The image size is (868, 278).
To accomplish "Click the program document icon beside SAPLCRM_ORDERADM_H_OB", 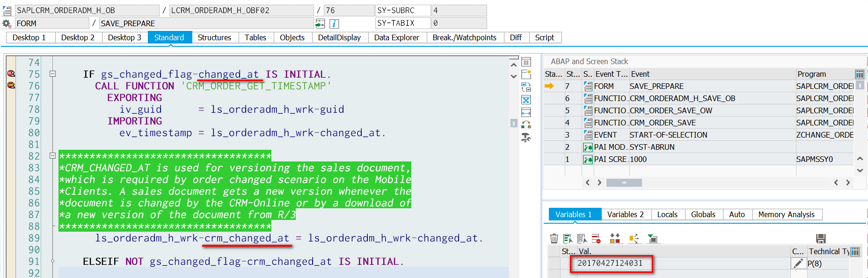I will [x=7, y=10].
